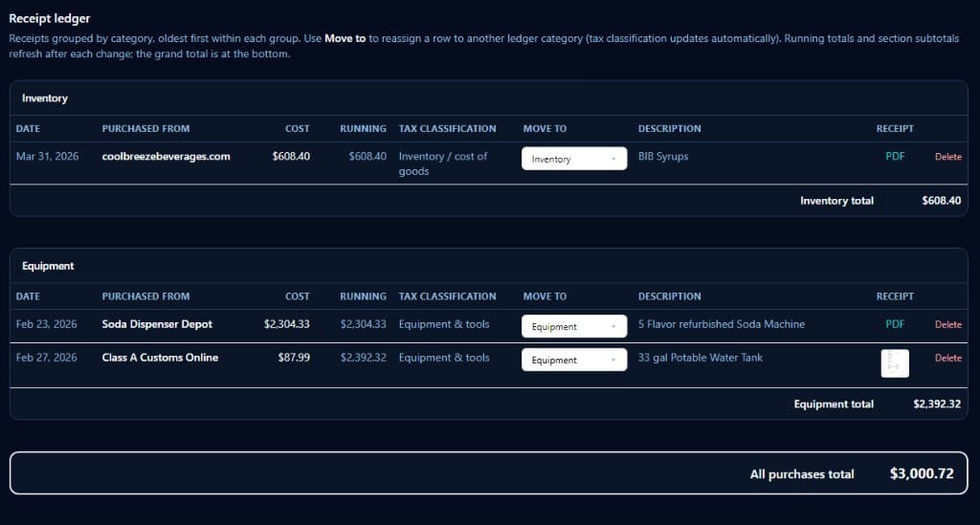Click the Equipment table's Purchased From header
980x525 pixels.
pos(145,296)
